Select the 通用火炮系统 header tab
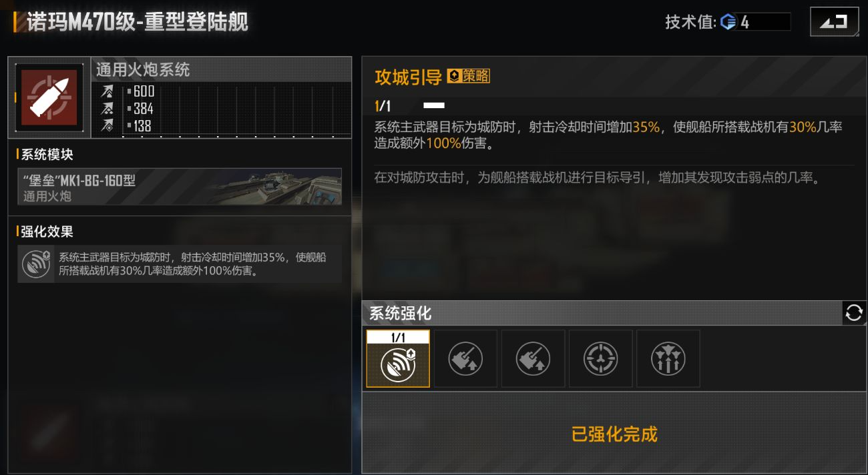This screenshot has width=868, height=475. (221, 69)
